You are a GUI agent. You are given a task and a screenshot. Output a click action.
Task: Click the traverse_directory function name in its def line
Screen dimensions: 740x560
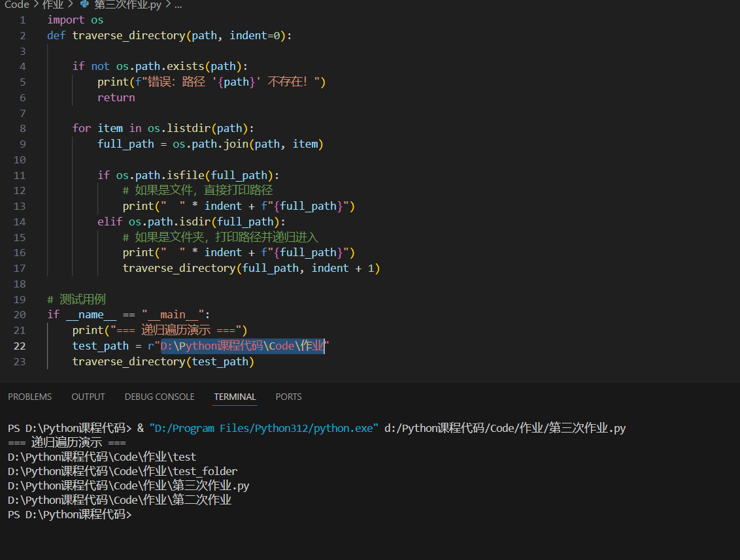129,36
